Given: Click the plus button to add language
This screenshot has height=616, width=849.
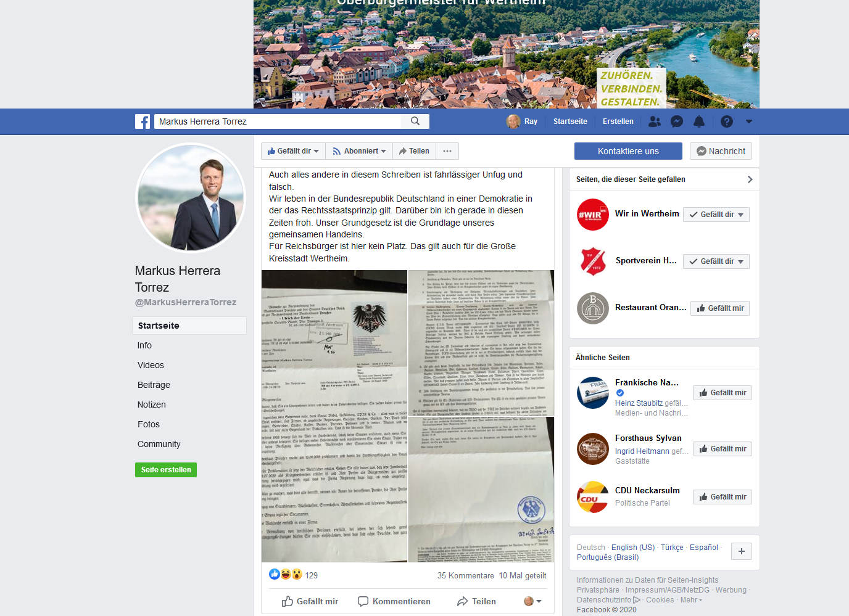Looking at the screenshot, I should pyautogui.click(x=741, y=551).
